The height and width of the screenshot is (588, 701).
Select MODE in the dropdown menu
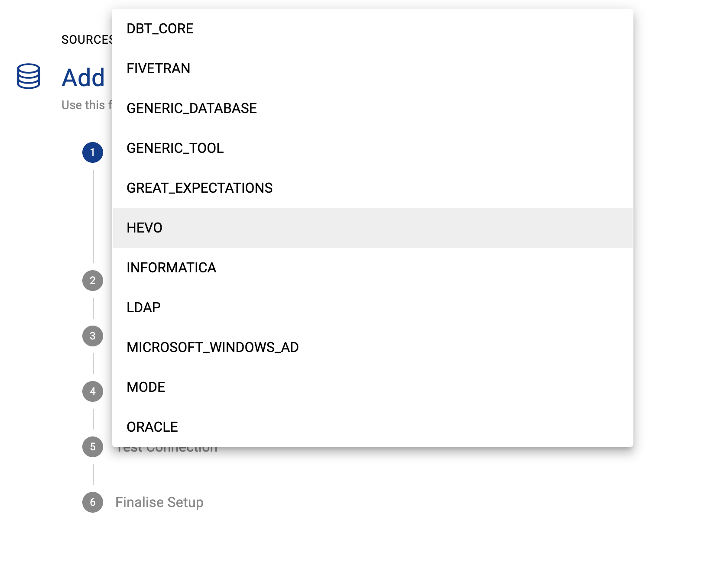[146, 387]
